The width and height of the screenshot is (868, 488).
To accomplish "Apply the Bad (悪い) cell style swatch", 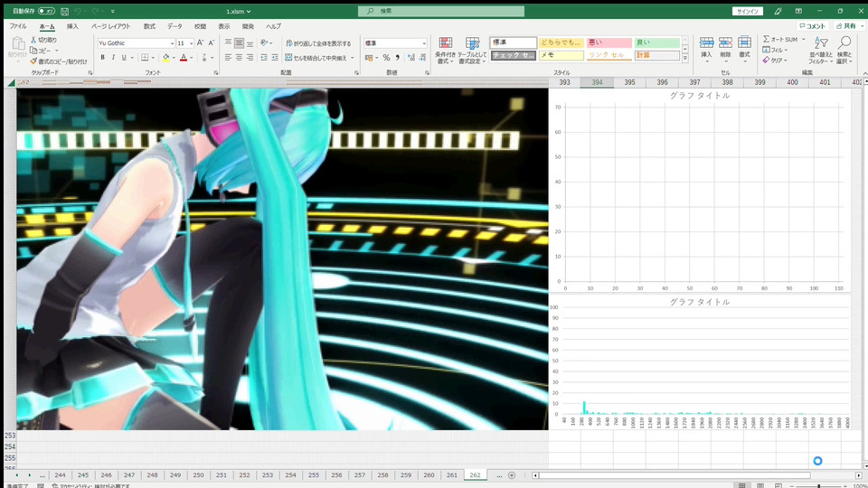I will (609, 42).
